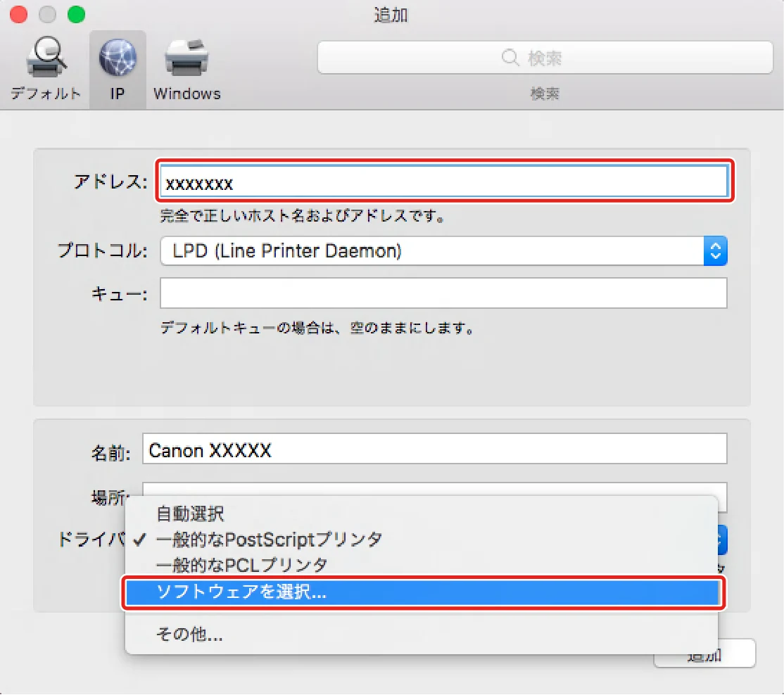Click the 検索 search field
The width and height of the screenshot is (784, 695).
pyautogui.click(x=545, y=58)
